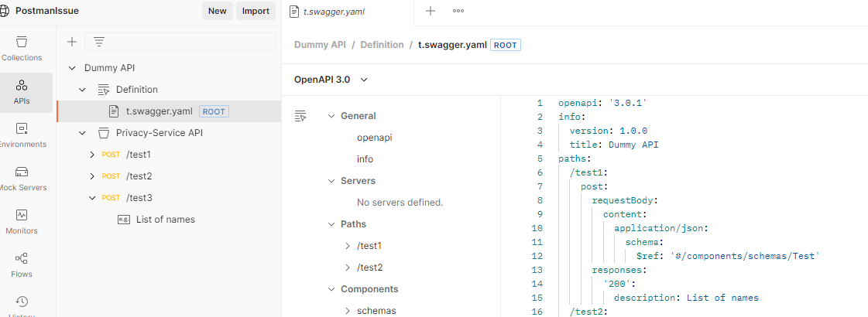Click the PostmanIssue workspace name
The width and height of the screenshot is (868, 317).
point(47,11)
